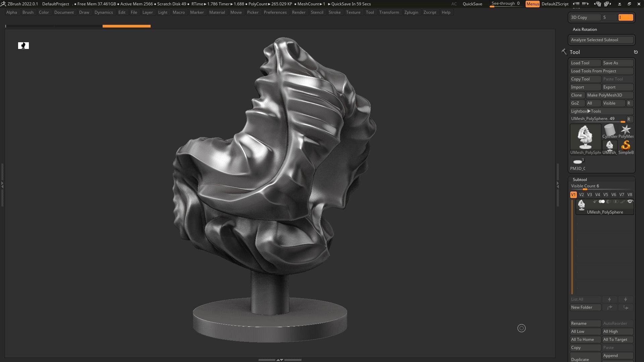The width and height of the screenshot is (644, 362).
Task: Select the V1 visibility set
Action: coord(573,195)
